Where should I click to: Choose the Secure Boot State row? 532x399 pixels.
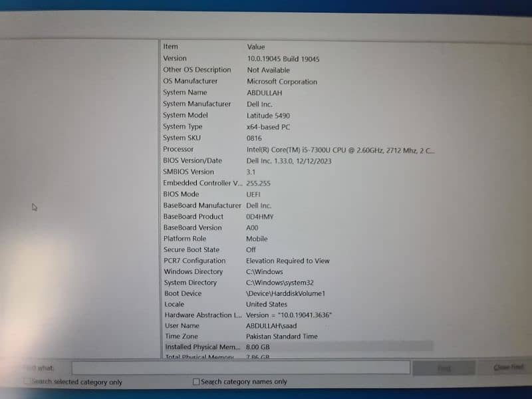coord(192,250)
